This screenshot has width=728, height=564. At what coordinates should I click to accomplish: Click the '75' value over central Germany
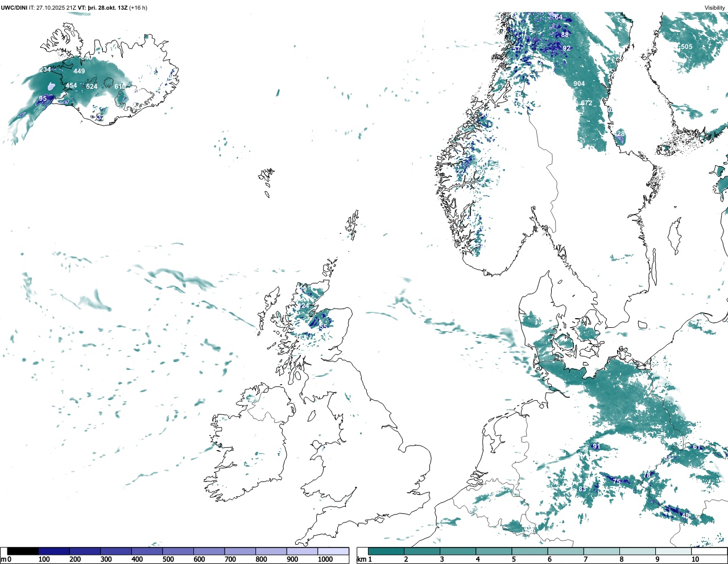(x=617, y=481)
